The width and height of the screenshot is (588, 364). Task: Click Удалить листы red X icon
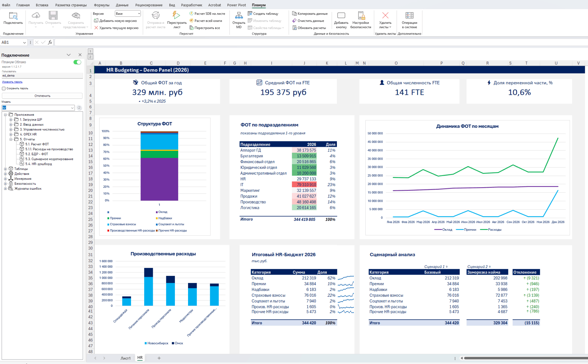385,16
